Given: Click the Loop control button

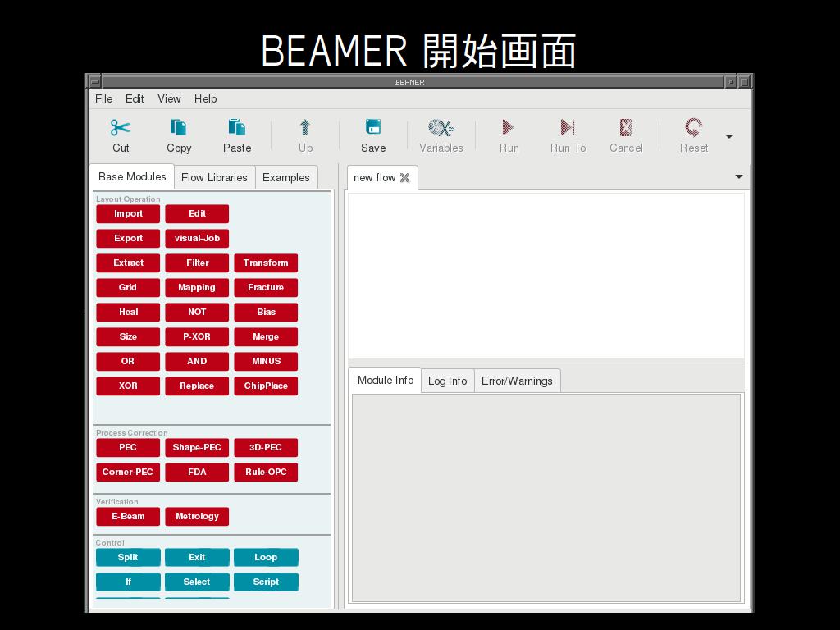Looking at the screenshot, I should pos(266,558).
